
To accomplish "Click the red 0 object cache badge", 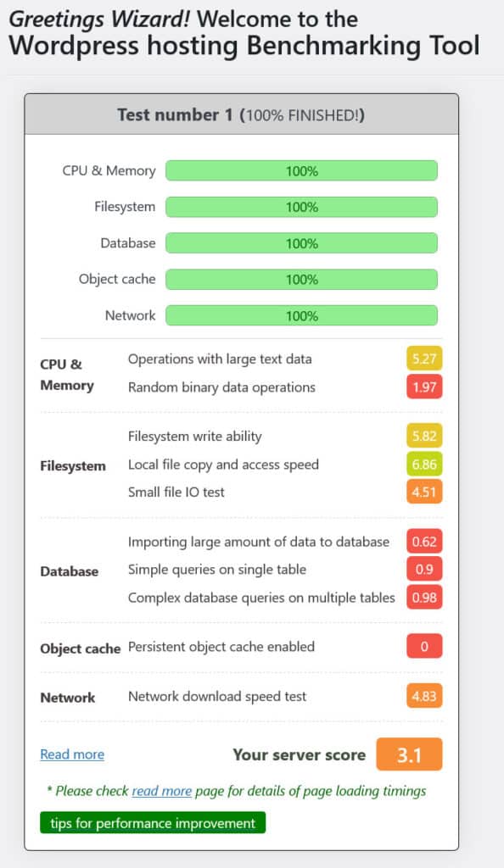I will [422, 646].
